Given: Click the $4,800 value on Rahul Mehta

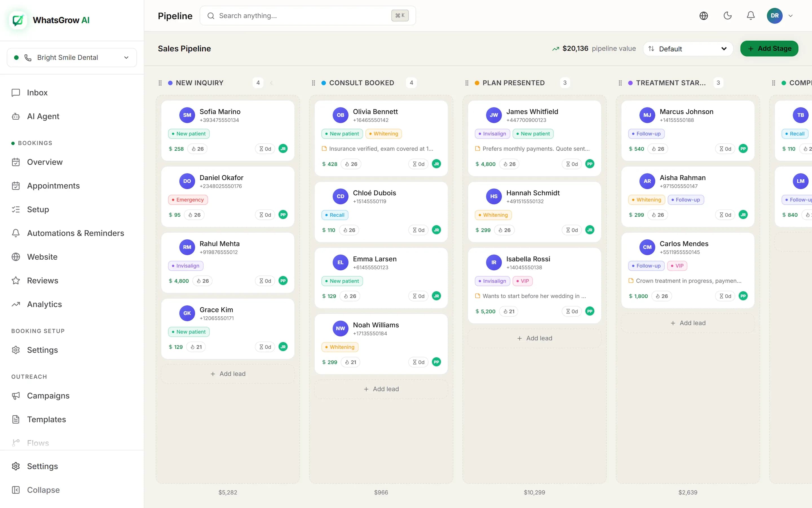Looking at the screenshot, I should tap(179, 281).
